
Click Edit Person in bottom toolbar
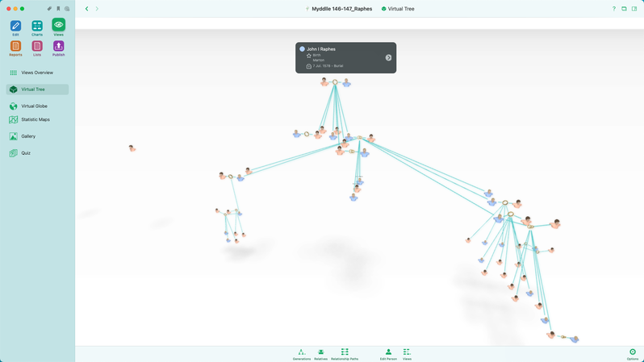tap(388, 354)
